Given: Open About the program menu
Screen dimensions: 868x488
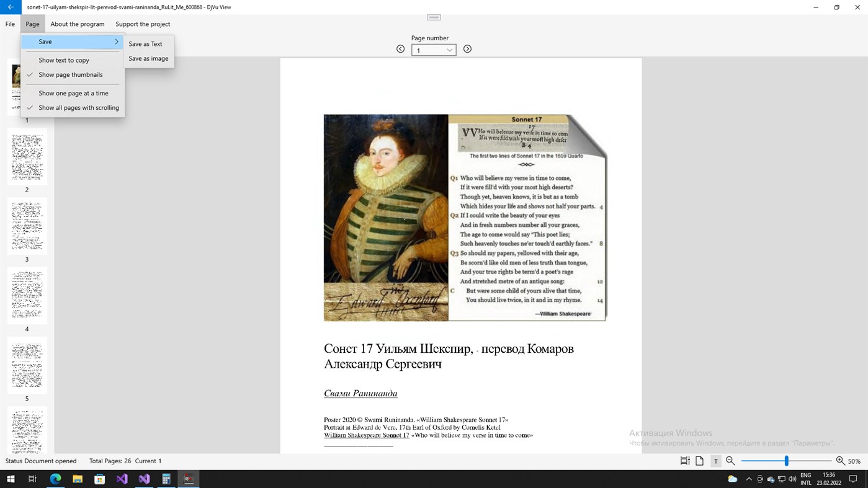Looking at the screenshot, I should [x=78, y=24].
